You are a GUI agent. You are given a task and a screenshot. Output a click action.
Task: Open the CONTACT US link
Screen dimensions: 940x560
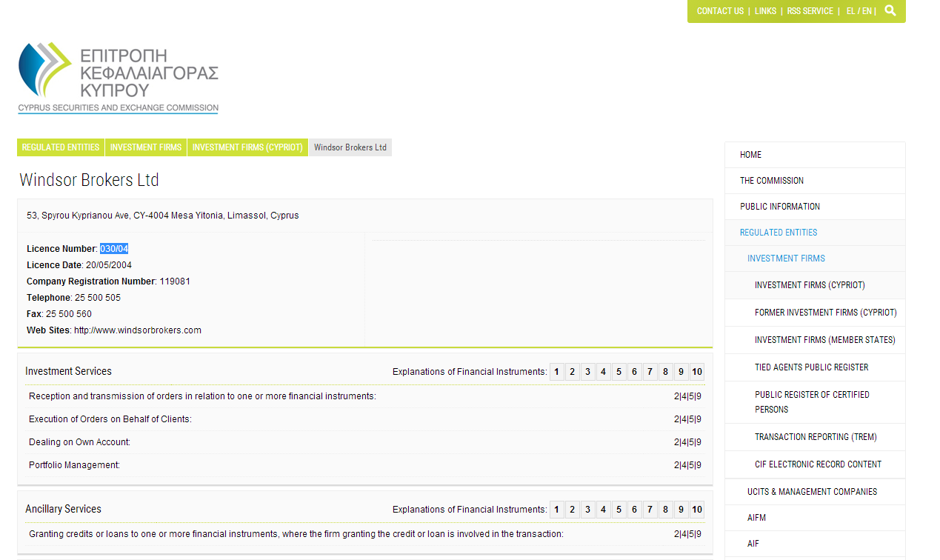pyautogui.click(x=720, y=11)
